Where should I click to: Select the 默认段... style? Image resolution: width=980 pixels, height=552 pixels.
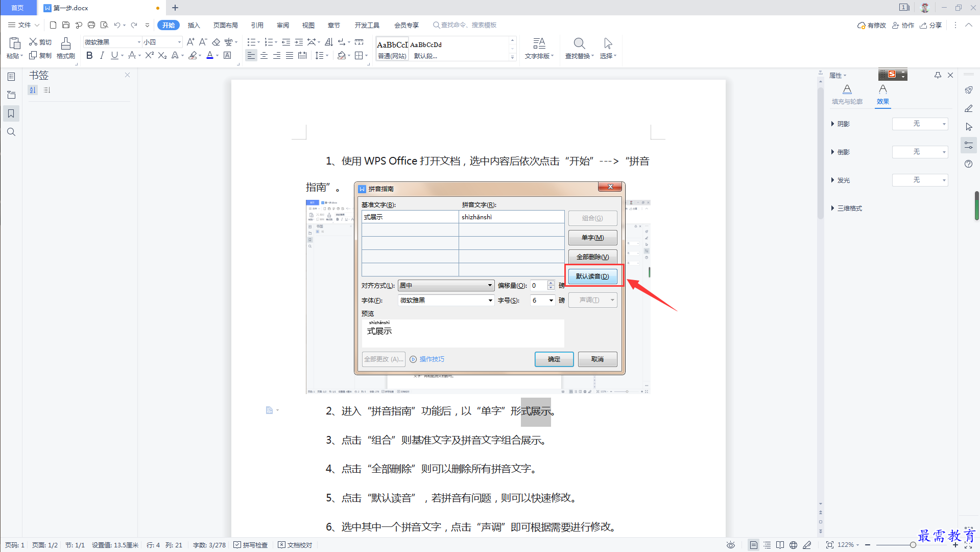pos(426,49)
